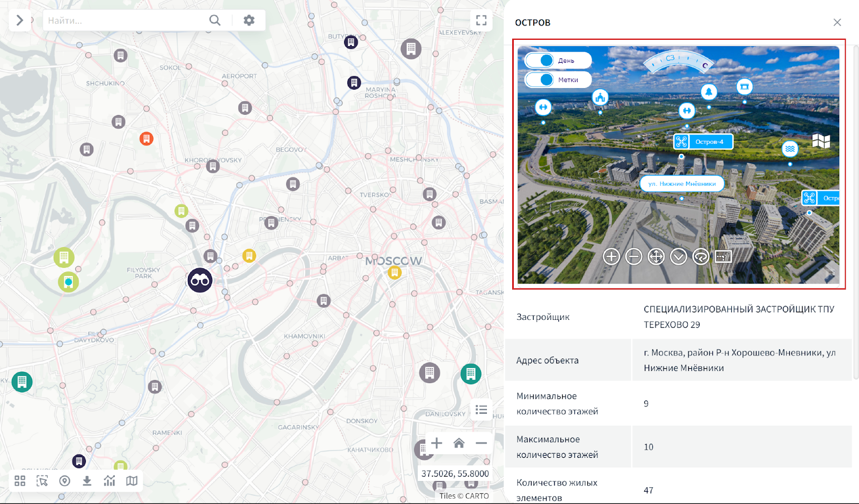Click the bridge marker in panorama
The image size is (859, 504).
(x=744, y=86)
